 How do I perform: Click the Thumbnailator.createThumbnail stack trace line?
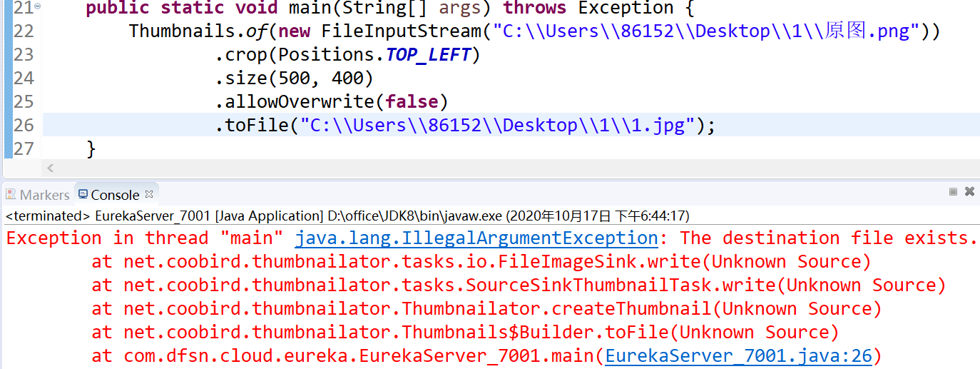(486, 309)
